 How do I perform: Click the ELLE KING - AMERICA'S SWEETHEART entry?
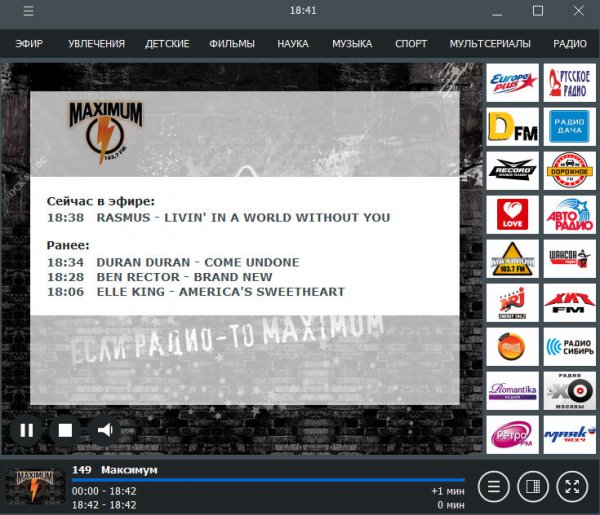(x=220, y=292)
